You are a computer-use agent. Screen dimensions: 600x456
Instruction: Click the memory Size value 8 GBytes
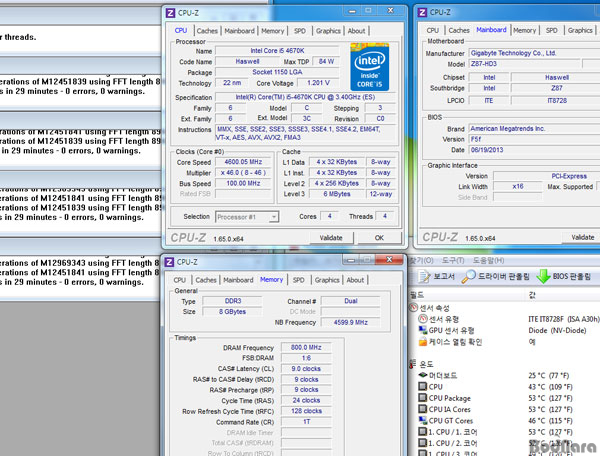(x=232, y=312)
